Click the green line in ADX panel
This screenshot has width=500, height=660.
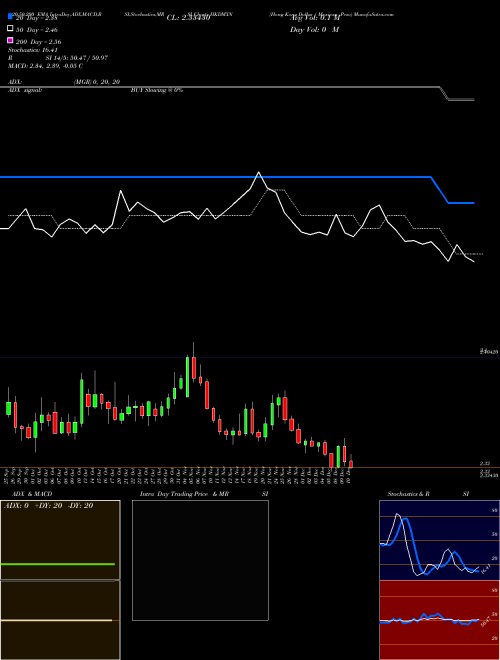(58, 564)
